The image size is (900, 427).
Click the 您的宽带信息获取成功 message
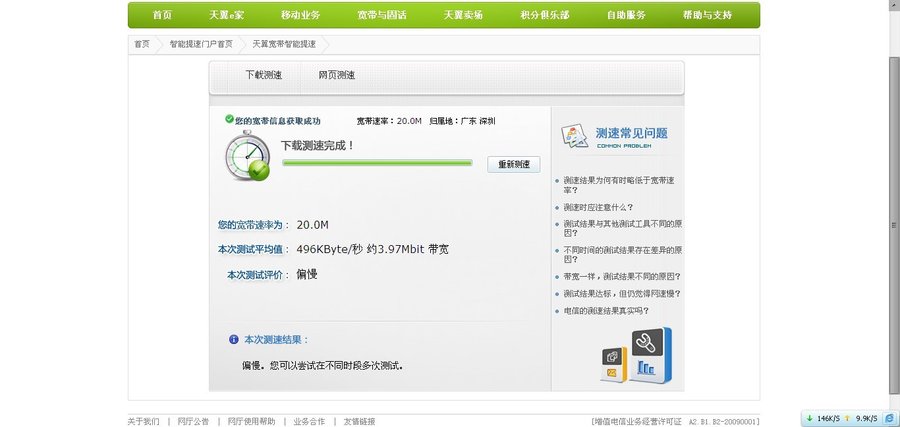coord(278,121)
